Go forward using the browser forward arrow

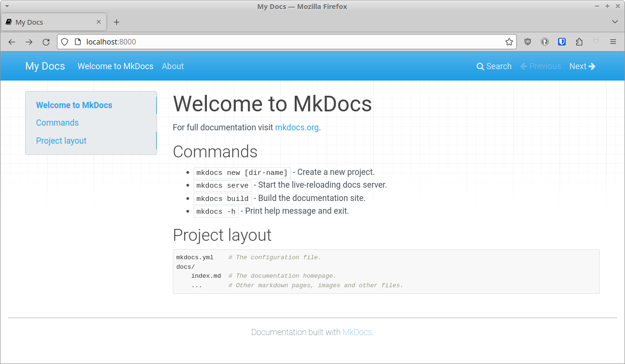tap(29, 42)
